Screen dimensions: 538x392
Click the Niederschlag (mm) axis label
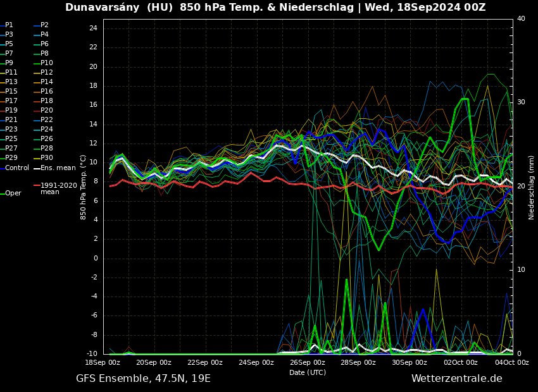pos(532,187)
